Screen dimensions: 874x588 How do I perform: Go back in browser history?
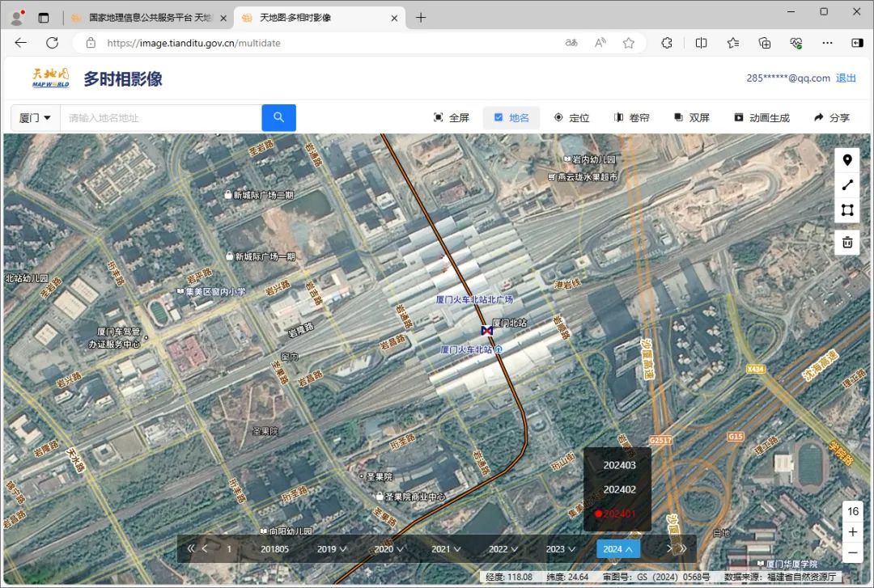click(x=20, y=43)
